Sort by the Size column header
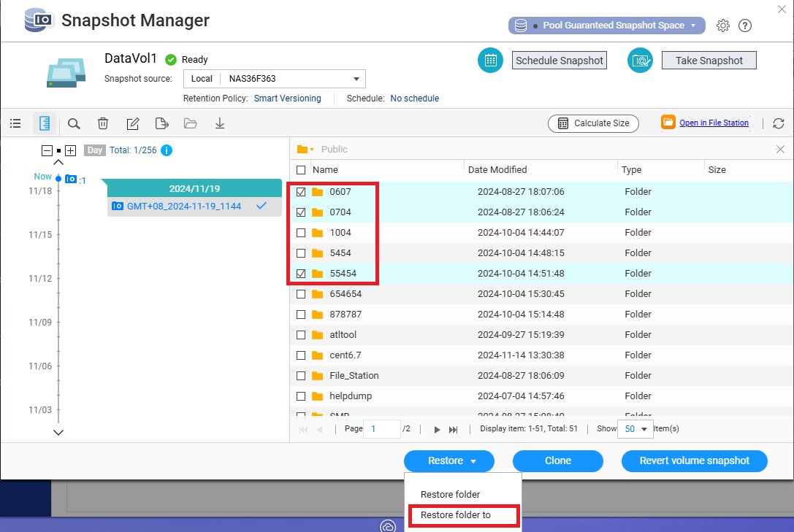The width and height of the screenshot is (794, 532). point(717,170)
